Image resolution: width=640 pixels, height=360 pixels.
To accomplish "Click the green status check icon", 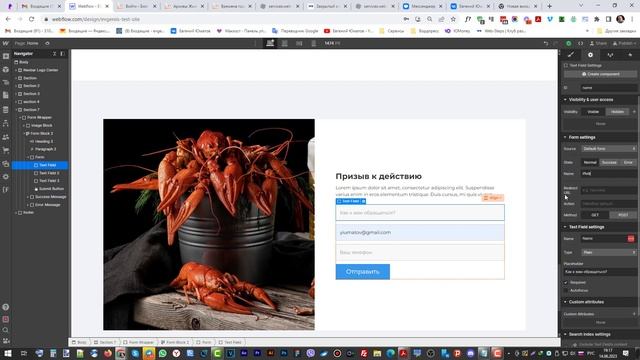I will coord(569,43).
